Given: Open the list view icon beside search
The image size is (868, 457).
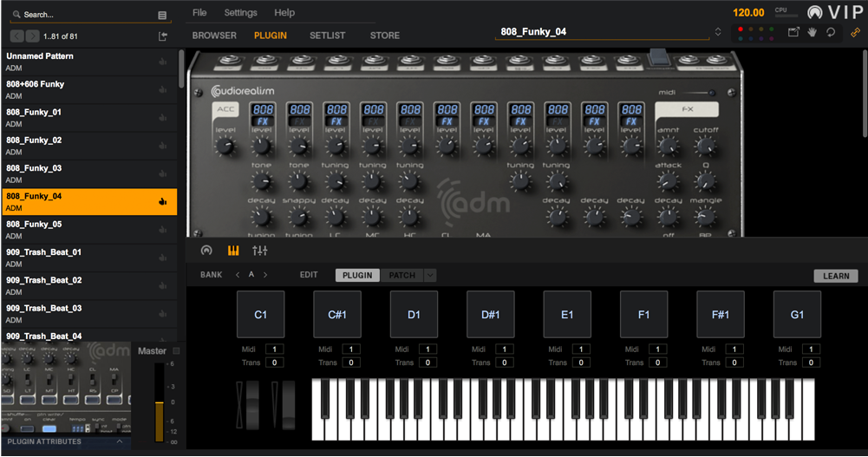Looking at the screenshot, I should (162, 15).
